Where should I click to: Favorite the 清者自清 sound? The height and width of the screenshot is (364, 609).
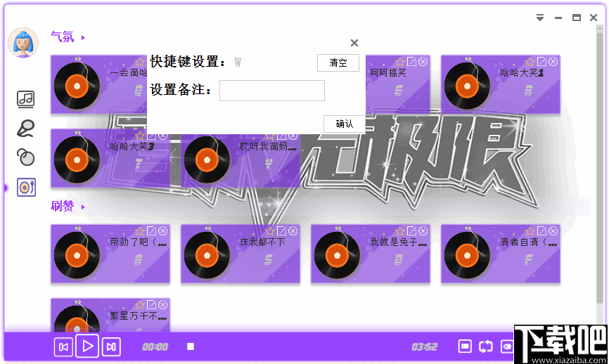point(530,231)
